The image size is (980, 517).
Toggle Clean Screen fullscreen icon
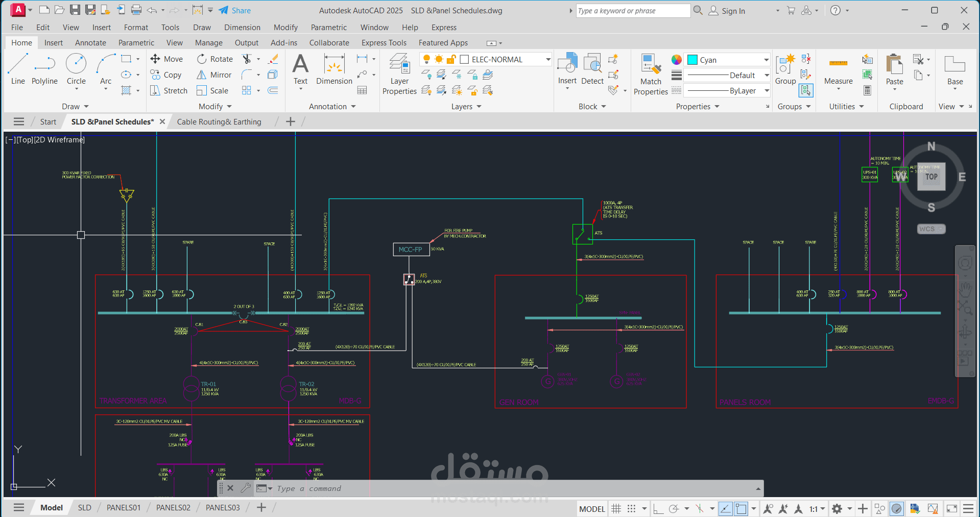pos(951,508)
